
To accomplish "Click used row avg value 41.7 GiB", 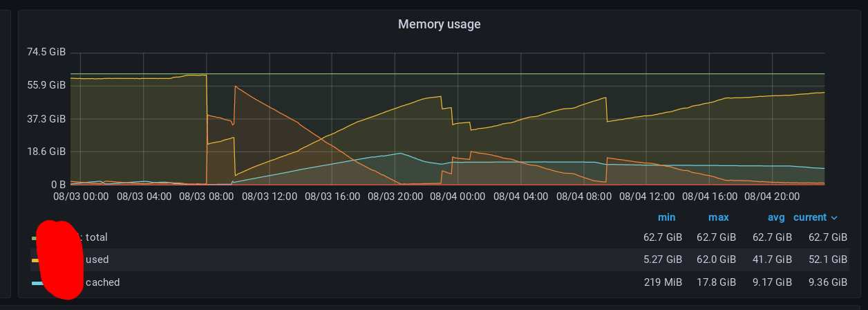I will coord(772,259).
